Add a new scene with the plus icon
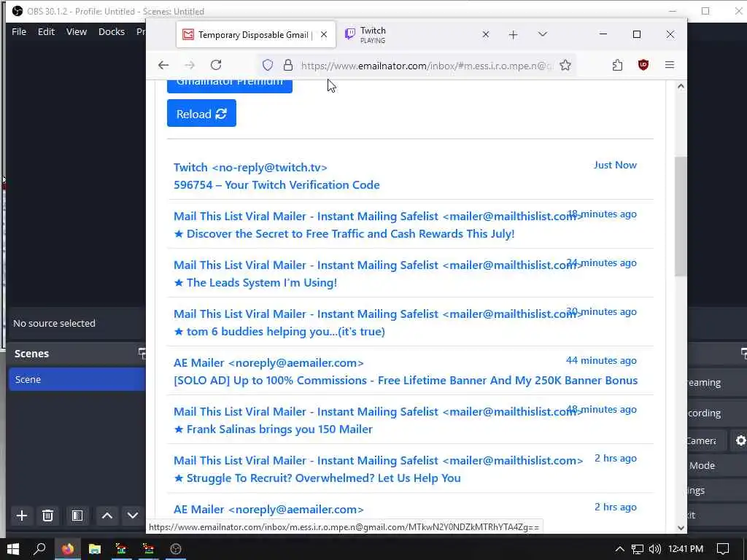The height and width of the screenshot is (560, 747). [21, 516]
